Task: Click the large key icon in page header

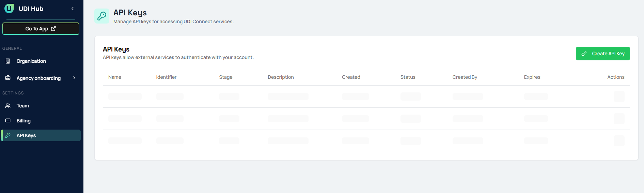Action: coord(102,16)
